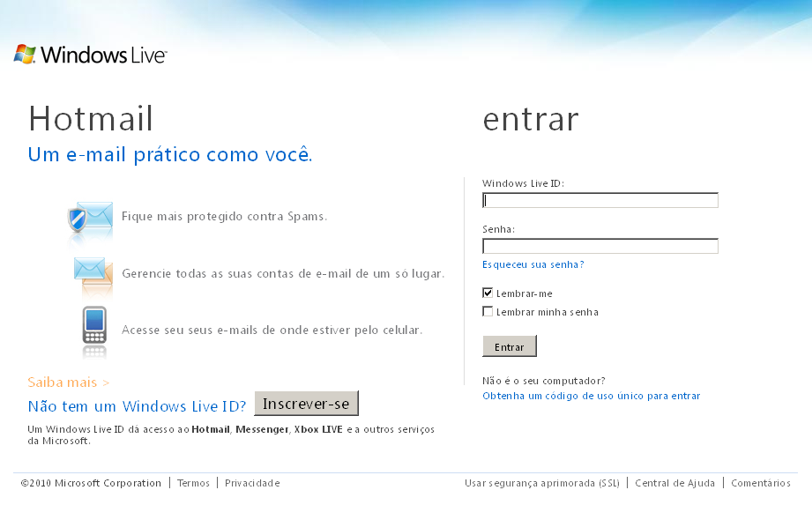The height and width of the screenshot is (505, 812).
Task: Open Central de Ajuda link
Action: [674, 483]
